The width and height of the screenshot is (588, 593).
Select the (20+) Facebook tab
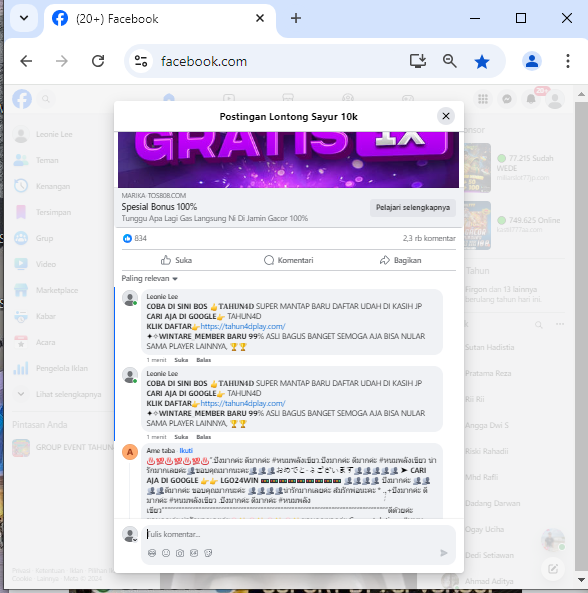click(160, 19)
